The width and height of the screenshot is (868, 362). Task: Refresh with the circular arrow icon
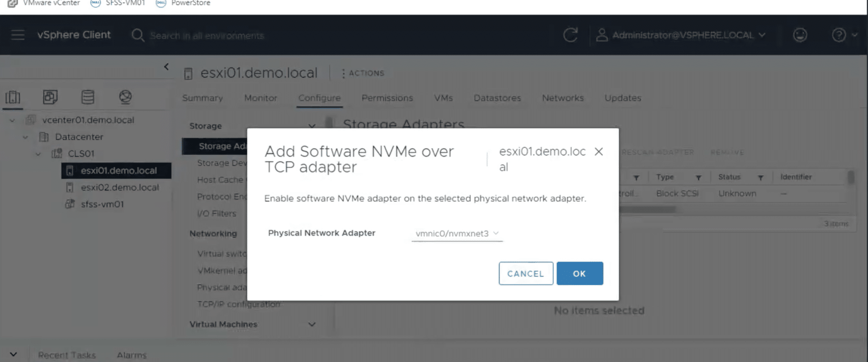coord(570,35)
